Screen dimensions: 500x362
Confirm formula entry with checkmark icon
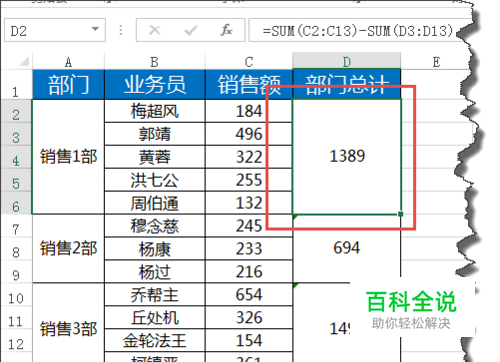(191, 30)
